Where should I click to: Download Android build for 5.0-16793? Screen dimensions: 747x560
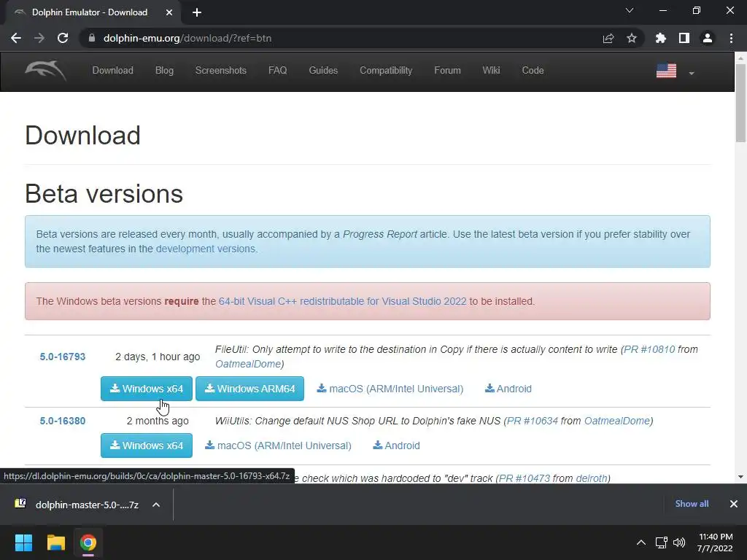(x=508, y=389)
